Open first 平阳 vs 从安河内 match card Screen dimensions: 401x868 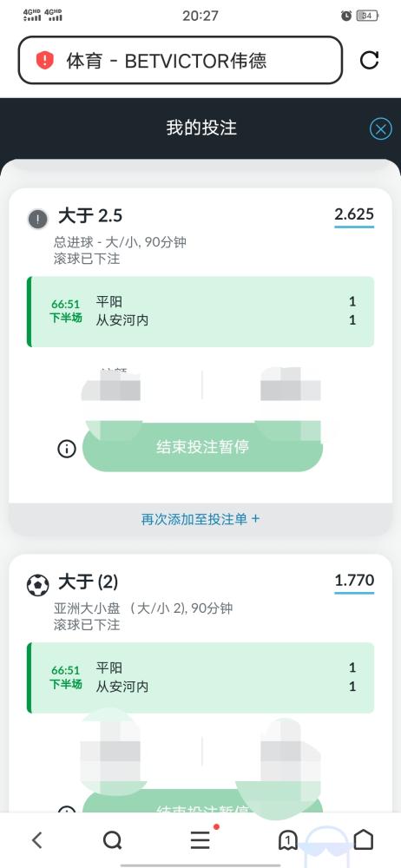coord(200,312)
